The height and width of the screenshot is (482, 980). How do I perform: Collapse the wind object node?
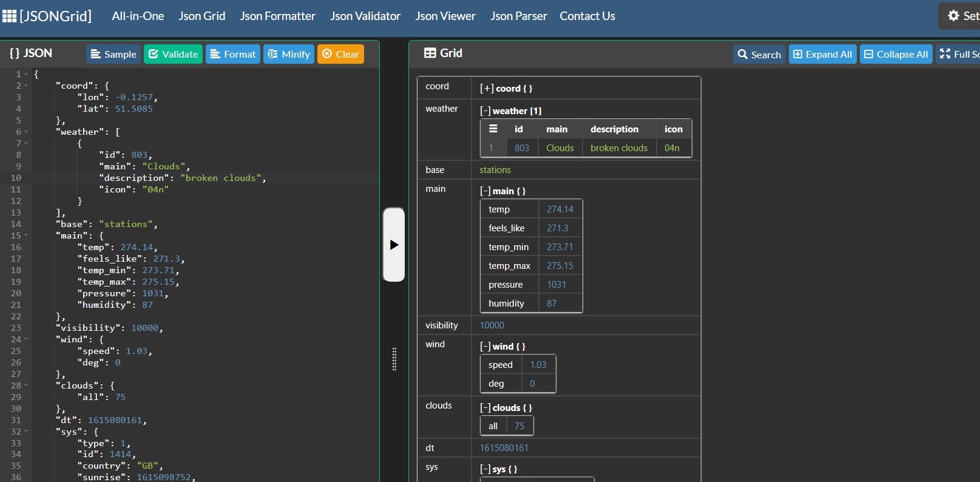485,347
